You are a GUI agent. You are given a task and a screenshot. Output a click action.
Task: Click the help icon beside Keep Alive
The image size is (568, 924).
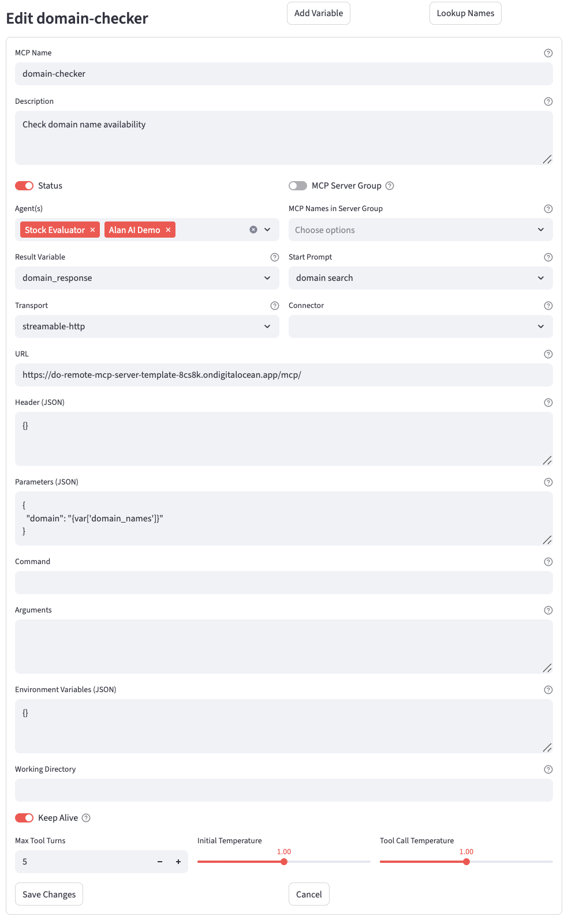pyautogui.click(x=86, y=818)
